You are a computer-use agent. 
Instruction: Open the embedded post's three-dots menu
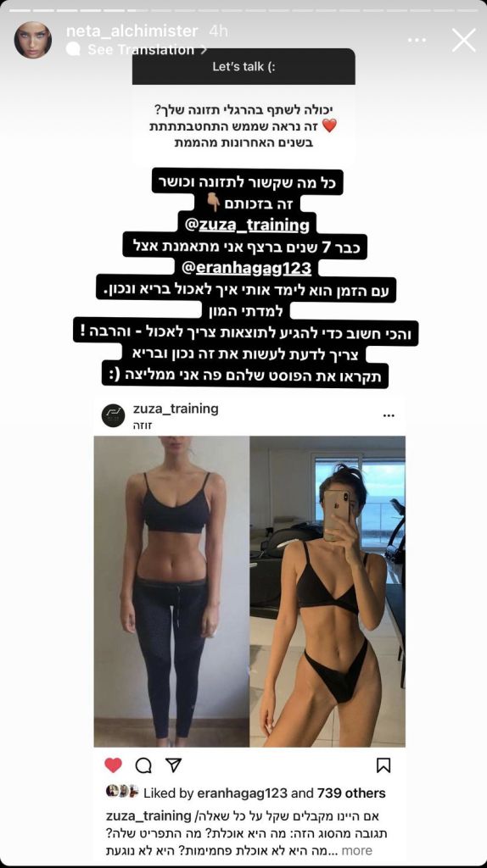(x=389, y=415)
